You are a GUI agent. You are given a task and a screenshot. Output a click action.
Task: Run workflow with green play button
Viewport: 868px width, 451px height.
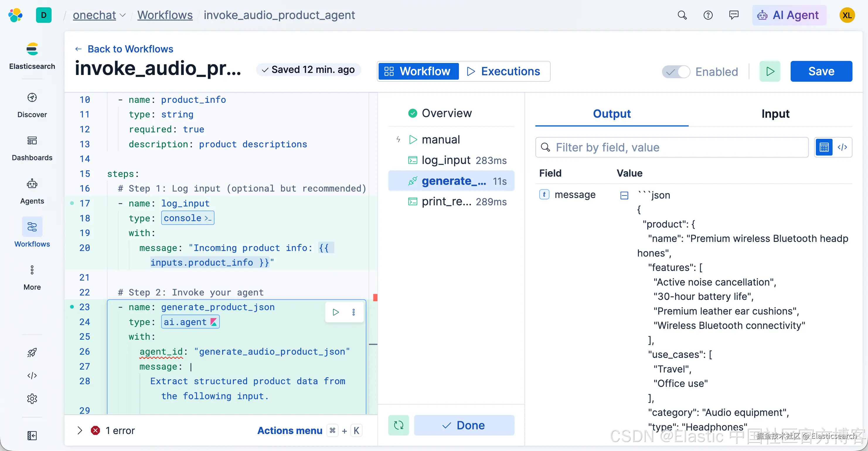(x=770, y=71)
